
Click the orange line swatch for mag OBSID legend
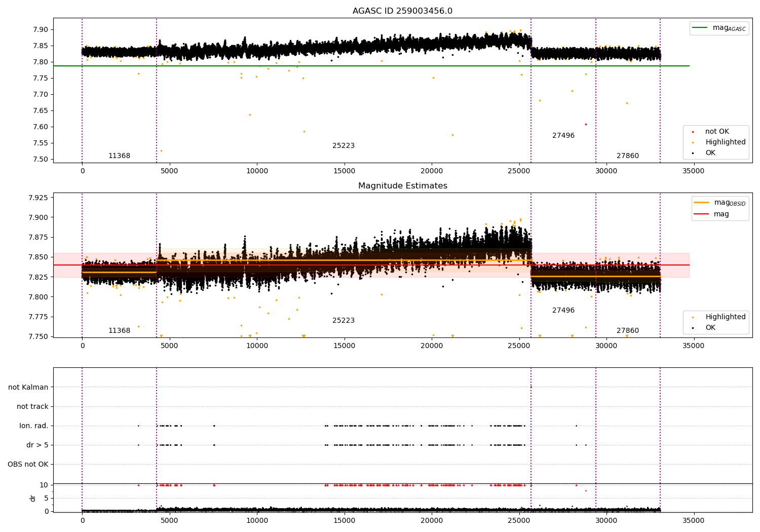pyautogui.click(x=702, y=203)
